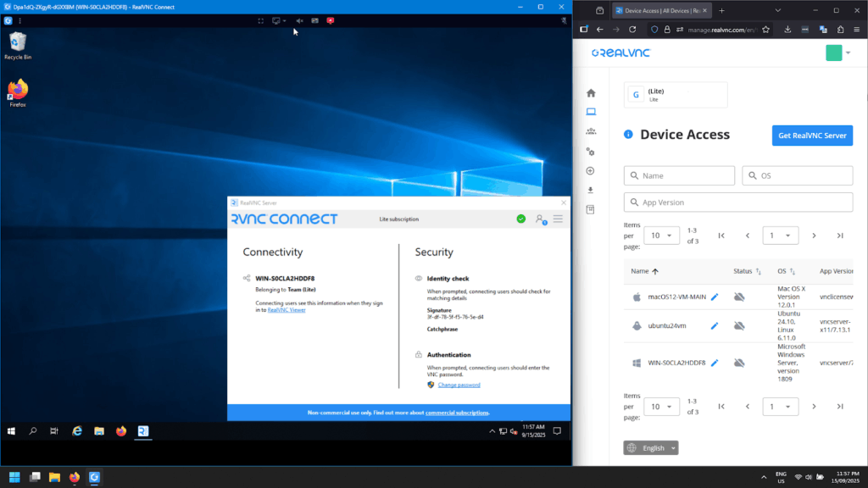
Task: Edit the ubuntu24vm device name with pencil icon
Action: pos(715,325)
